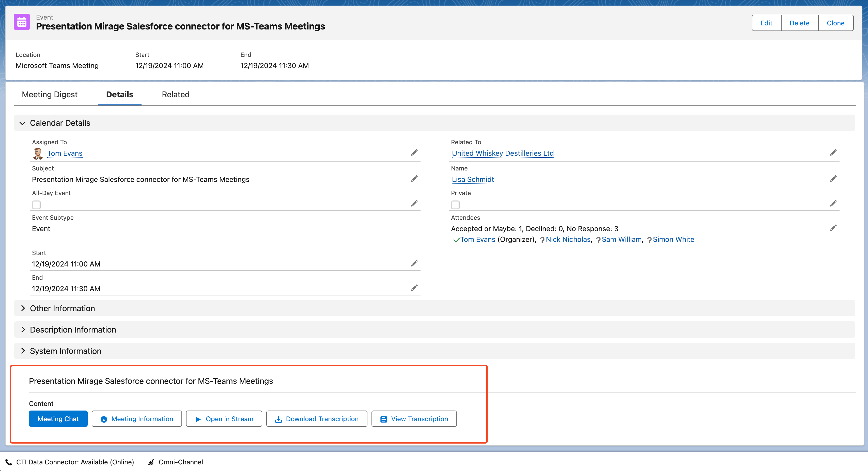Click the Edit button

click(x=766, y=23)
